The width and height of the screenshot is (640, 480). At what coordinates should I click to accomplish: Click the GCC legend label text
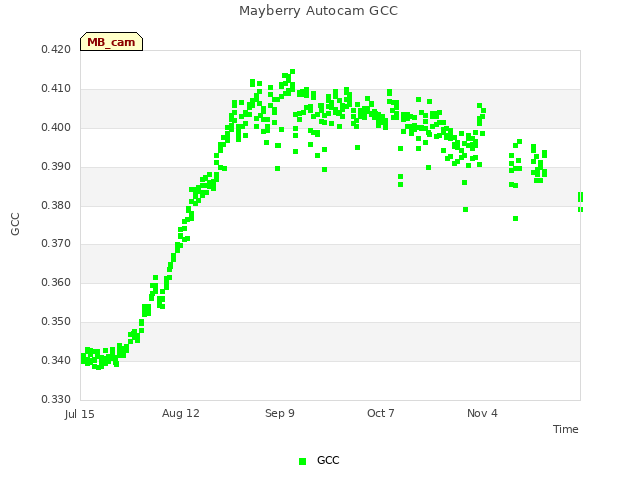coord(328,460)
